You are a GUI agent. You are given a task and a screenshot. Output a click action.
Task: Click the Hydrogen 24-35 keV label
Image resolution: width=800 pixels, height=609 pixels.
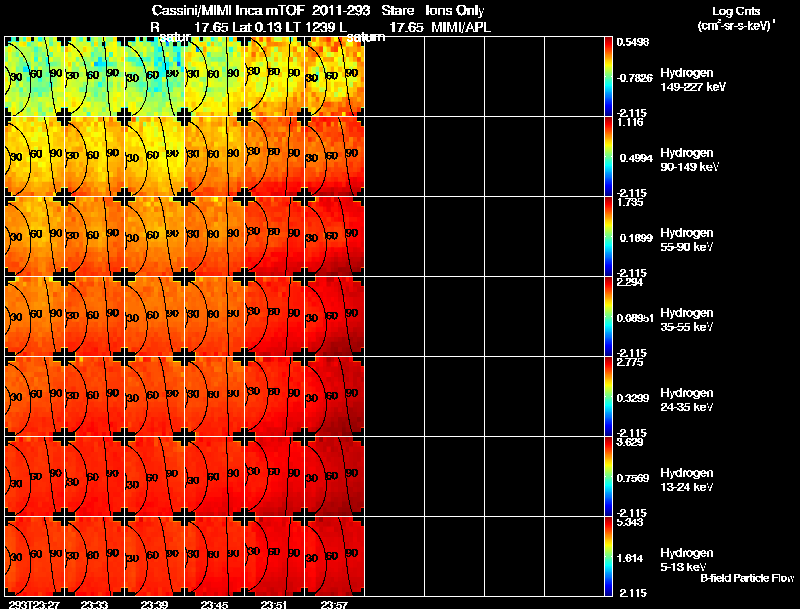[687, 400]
